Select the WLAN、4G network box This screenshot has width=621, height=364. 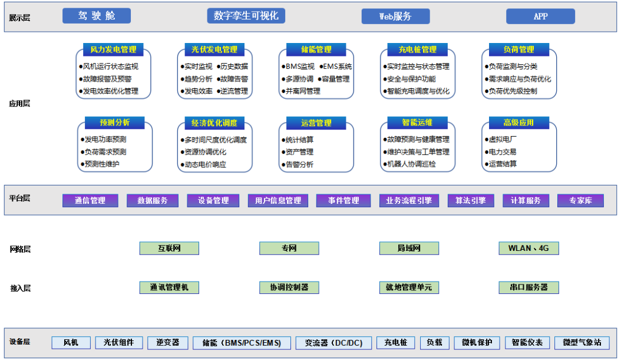[528, 249]
